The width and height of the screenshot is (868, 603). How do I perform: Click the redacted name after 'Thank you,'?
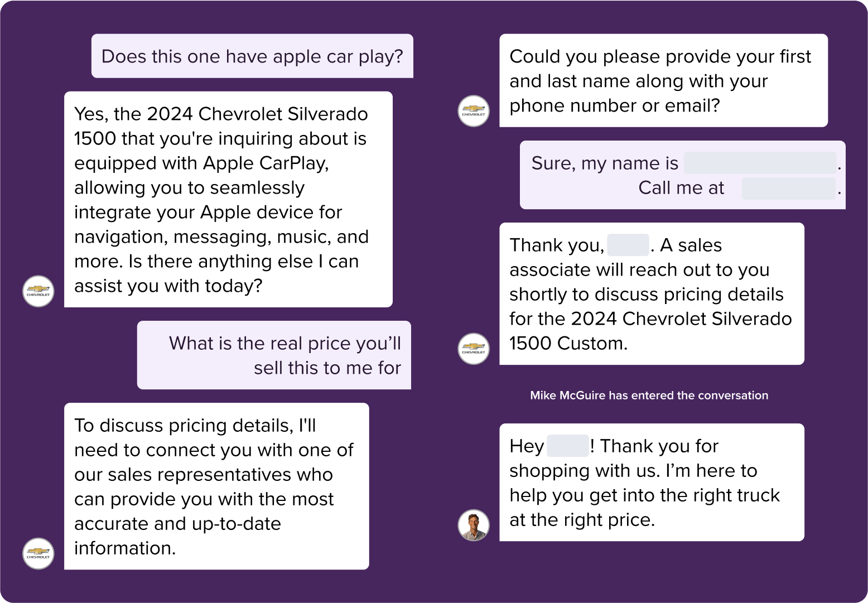coord(628,245)
